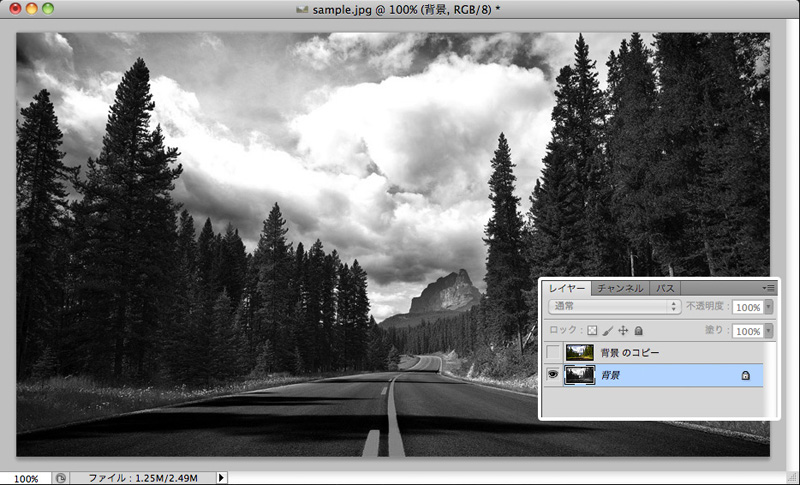Hide the 背景 layer via eye icon

coord(553,375)
